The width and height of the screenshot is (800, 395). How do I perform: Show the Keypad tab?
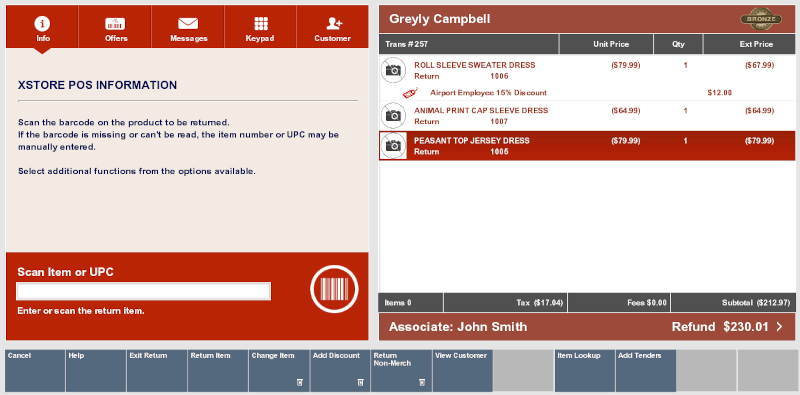coord(260,27)
